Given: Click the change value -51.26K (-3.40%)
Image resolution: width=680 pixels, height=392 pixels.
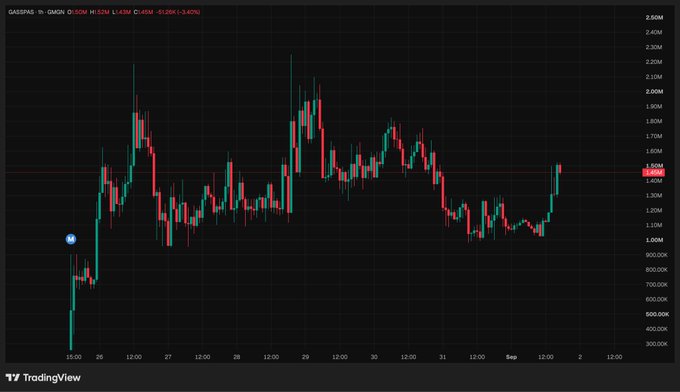Looking at the screenshot, I should click(178, 12).
